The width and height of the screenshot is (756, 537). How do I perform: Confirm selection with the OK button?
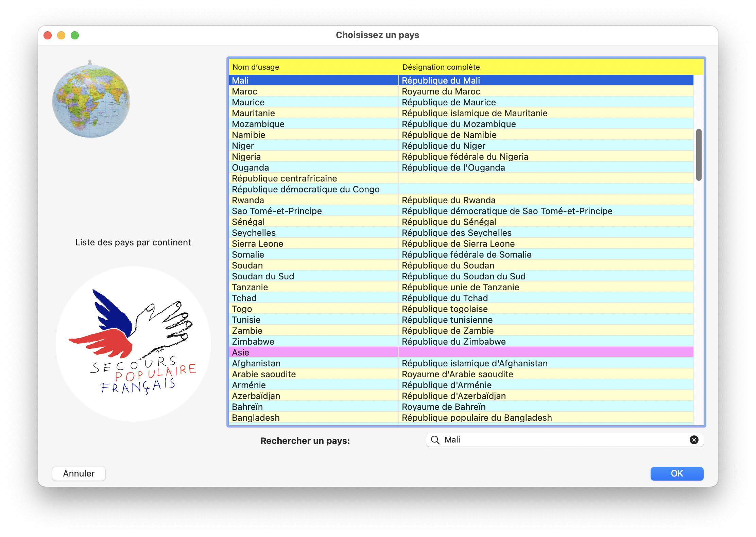[677, 473]
